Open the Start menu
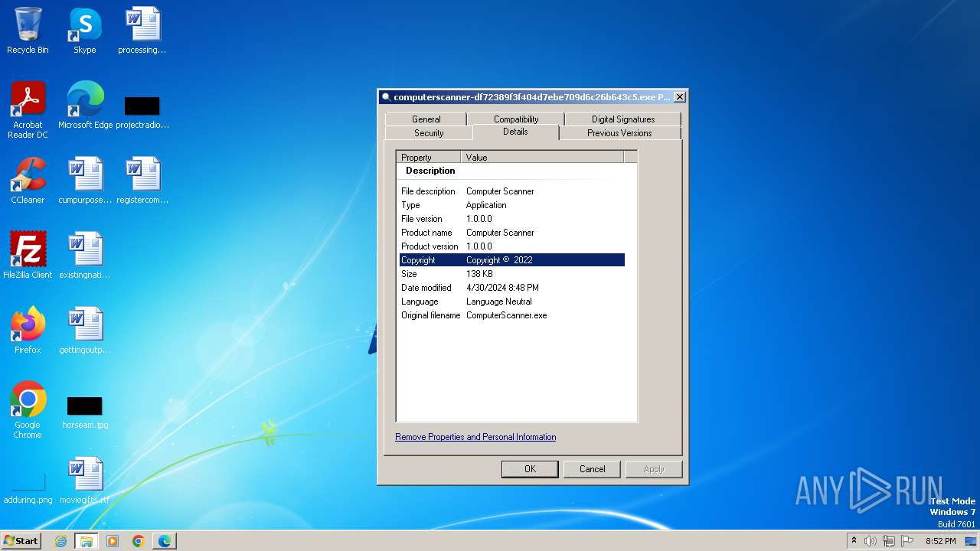The height and width of the screenshot is (551, 980). 21,541
